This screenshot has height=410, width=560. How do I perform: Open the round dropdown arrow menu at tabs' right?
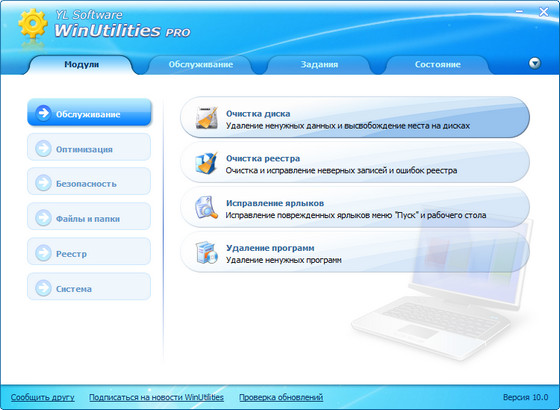coord(534,64)
